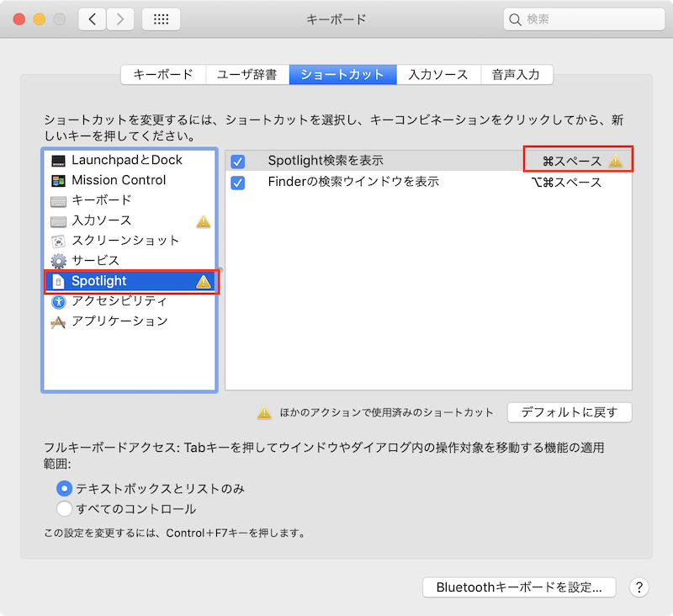Click the サービス gear icon
Viewport: 673px width, 616px height.
pyautogui.click(x=58, y=261)
